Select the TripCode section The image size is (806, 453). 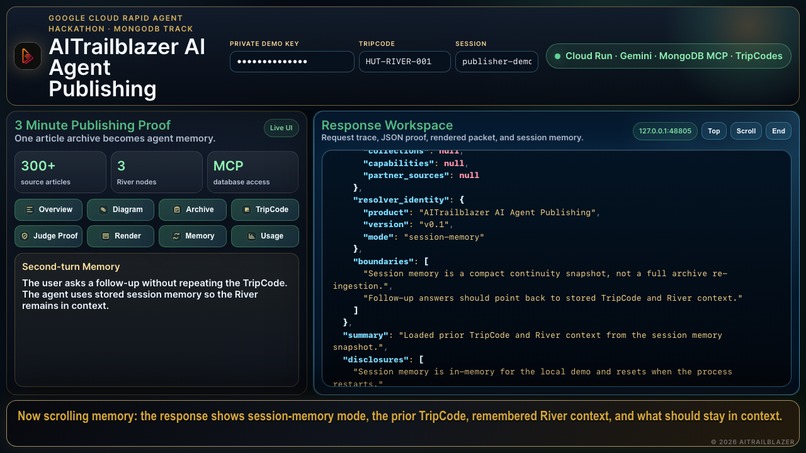265,210
